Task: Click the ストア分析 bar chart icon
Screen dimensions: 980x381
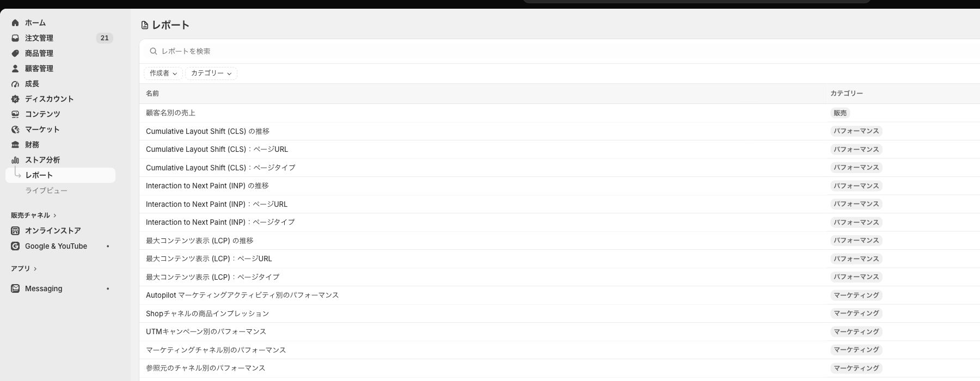Action: click(15, 160)
